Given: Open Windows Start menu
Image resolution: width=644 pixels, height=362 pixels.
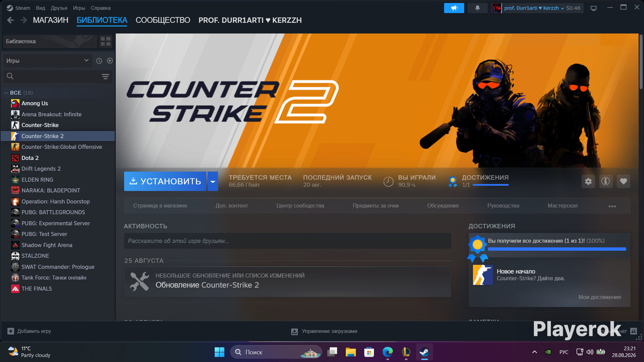Looking at the screenshot, I should 219,352.
